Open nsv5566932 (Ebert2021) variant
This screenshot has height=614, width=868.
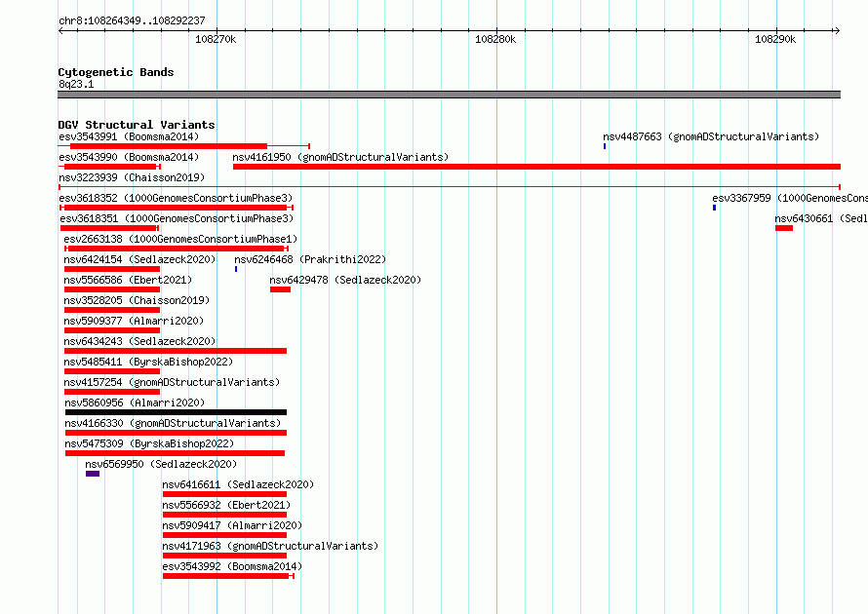(x=226, y=505)
